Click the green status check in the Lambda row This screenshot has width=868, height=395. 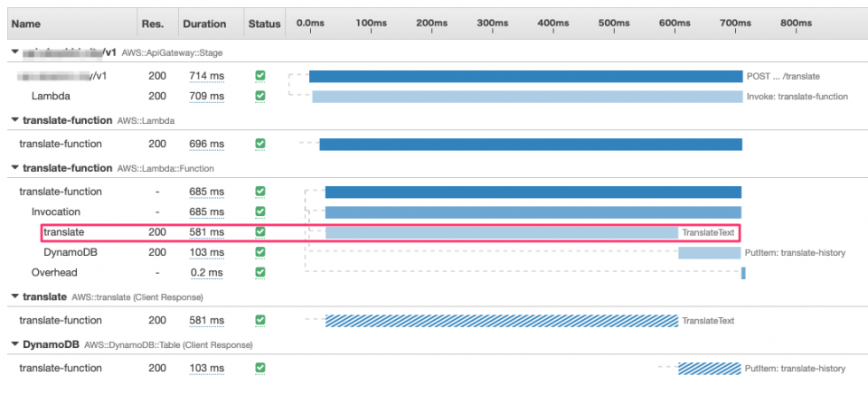(x=260, y=96)
